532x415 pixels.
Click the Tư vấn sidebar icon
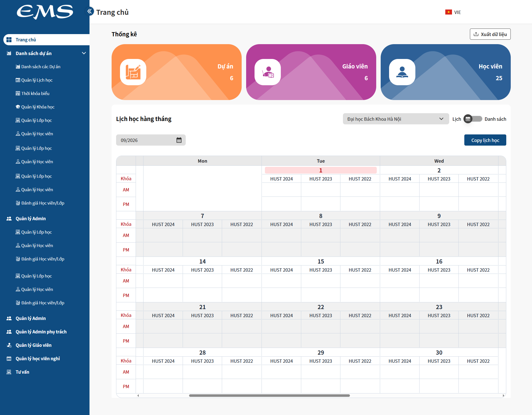point(9,372)
